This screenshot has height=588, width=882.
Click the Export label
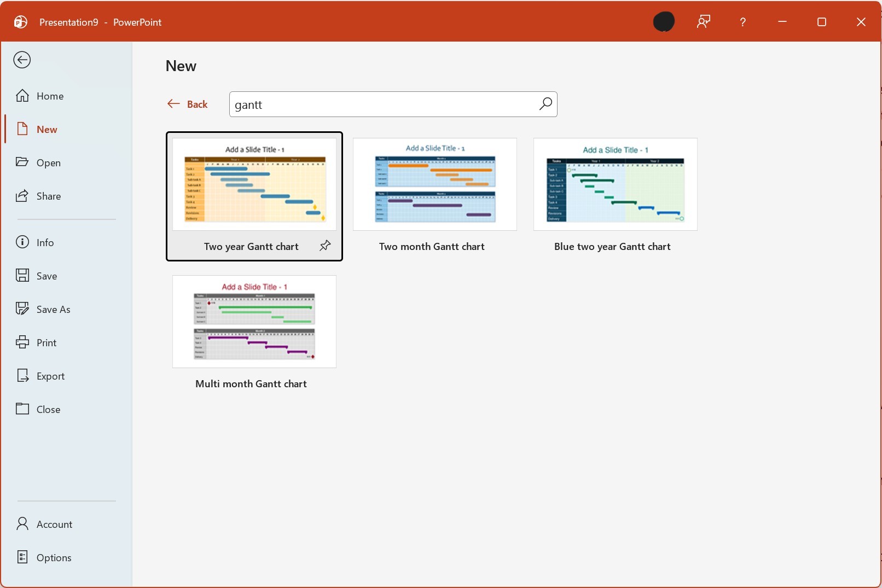50,376
